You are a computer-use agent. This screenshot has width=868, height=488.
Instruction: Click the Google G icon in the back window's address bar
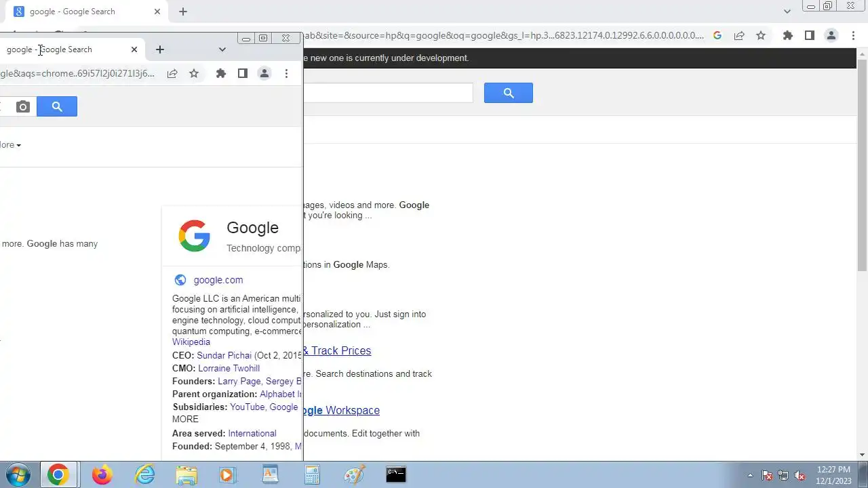click(x=717, y=35)
